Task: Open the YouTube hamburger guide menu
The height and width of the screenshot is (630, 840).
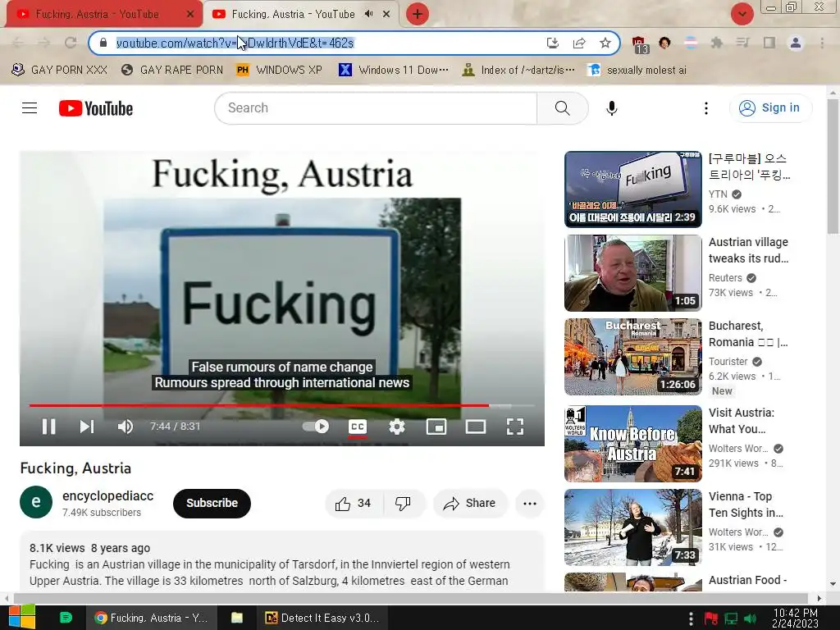Action: click(30, 108)
